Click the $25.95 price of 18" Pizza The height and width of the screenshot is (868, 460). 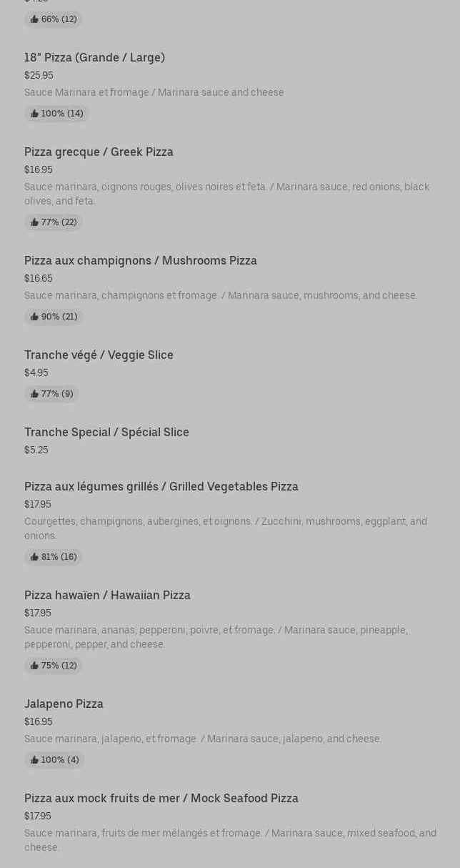click(x=39, y=75)
